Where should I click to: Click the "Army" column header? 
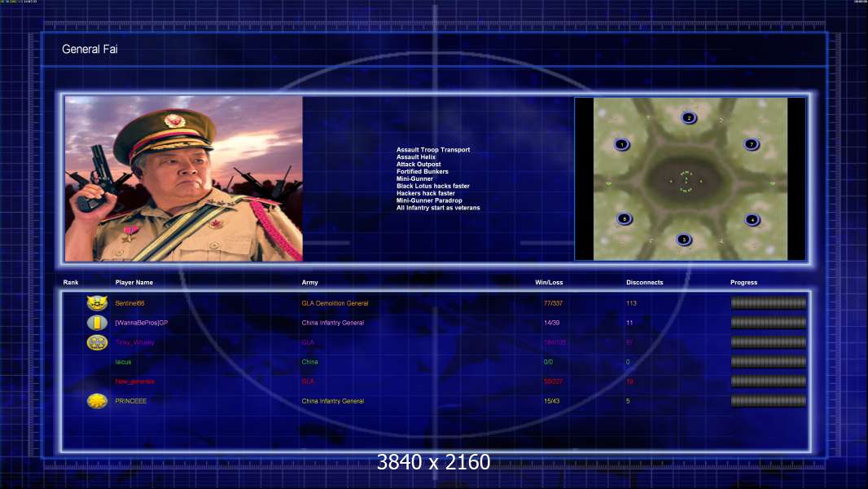point(310,283)
